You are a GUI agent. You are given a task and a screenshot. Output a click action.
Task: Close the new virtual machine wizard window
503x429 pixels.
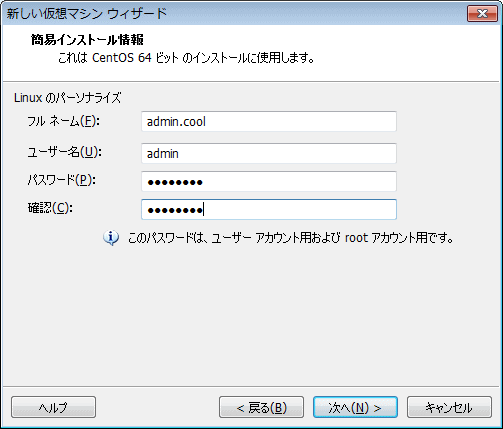pyautogui.click(x=482, y=13)
